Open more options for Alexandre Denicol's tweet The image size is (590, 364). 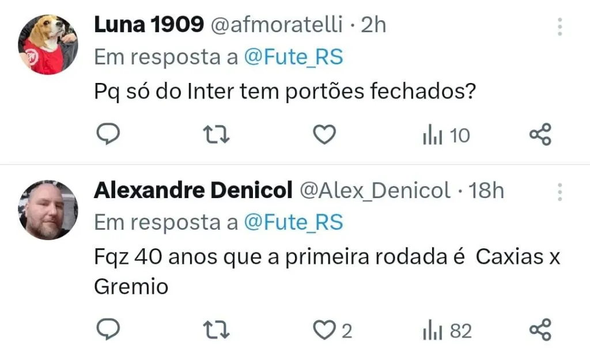tap(559, 191)
